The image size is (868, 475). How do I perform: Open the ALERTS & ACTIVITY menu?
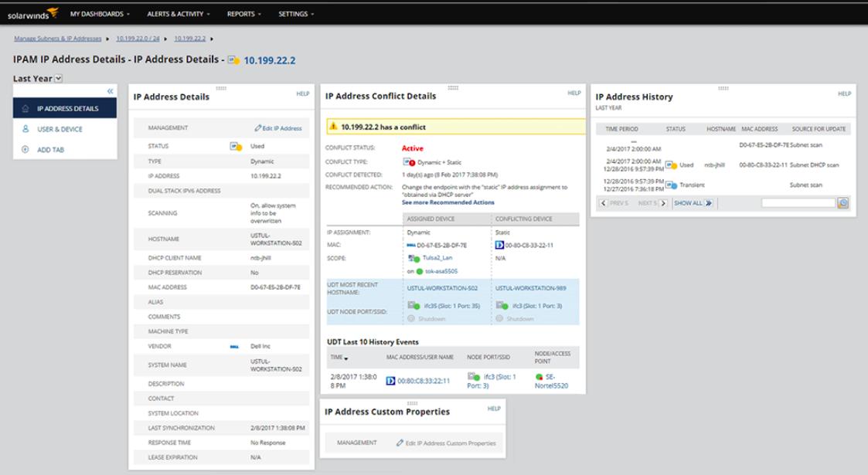[x=179, y=14]
